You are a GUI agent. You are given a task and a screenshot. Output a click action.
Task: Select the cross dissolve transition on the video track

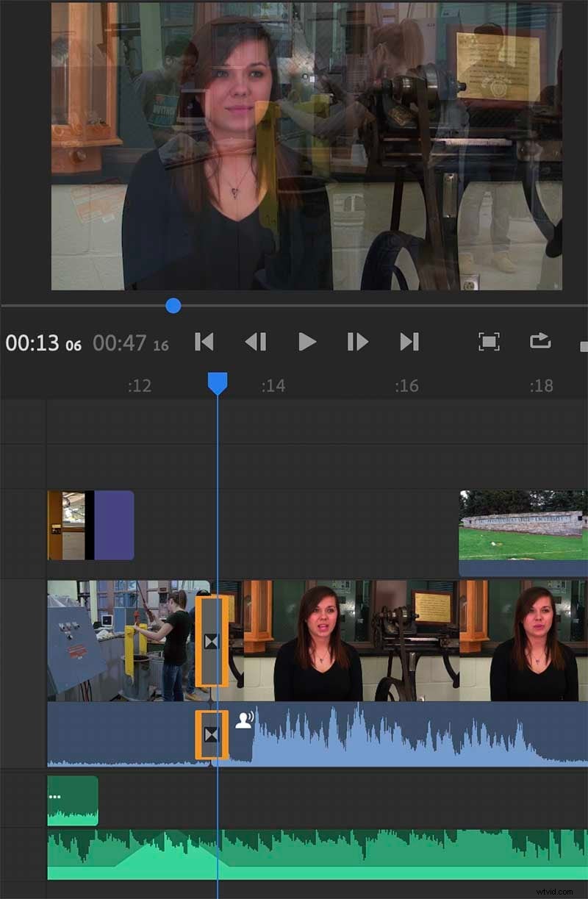pyautogui.click(x=209, y=641)
